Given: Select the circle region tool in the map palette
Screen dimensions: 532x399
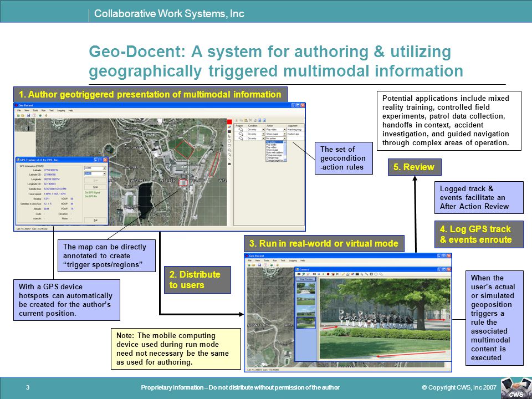Looking at the screenshot, I should click(x=229, y=141).
